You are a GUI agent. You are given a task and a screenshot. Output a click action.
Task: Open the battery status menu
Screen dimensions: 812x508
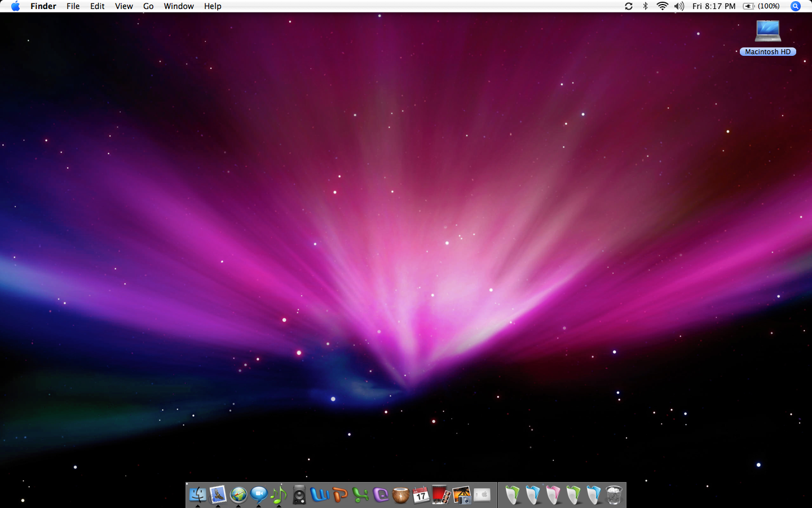click(749, 6)
